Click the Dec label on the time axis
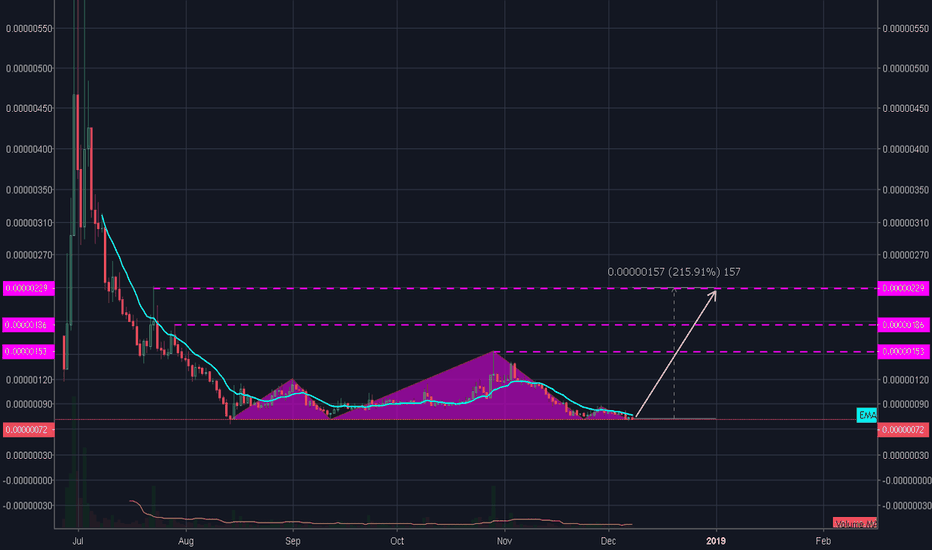 (608, 540)
